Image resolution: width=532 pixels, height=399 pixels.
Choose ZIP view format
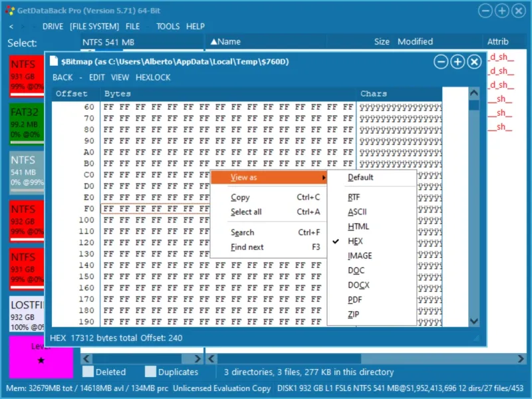click(x=372, y=315)
